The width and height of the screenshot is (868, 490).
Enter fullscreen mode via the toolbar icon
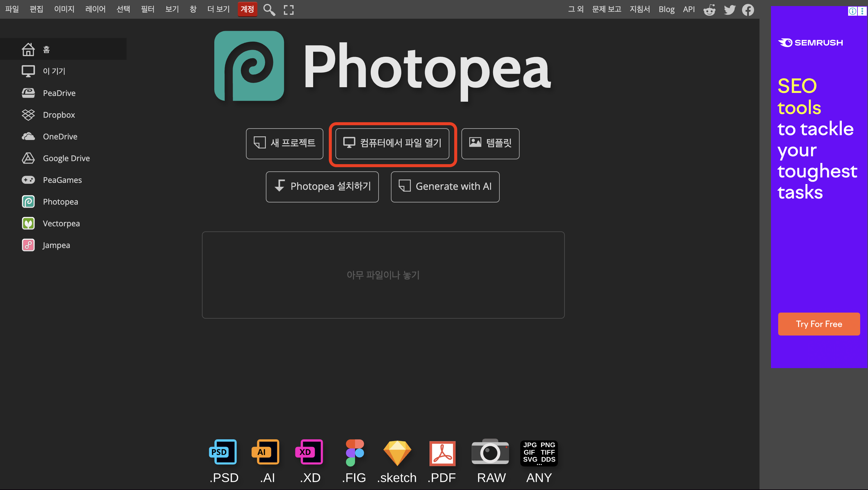288,9
